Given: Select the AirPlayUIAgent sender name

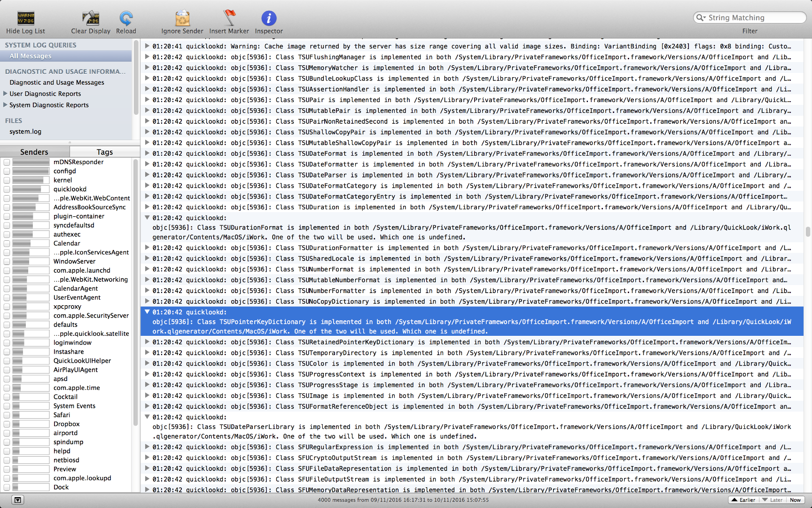Looking at the screenshot, I should (x=76, y=370).
